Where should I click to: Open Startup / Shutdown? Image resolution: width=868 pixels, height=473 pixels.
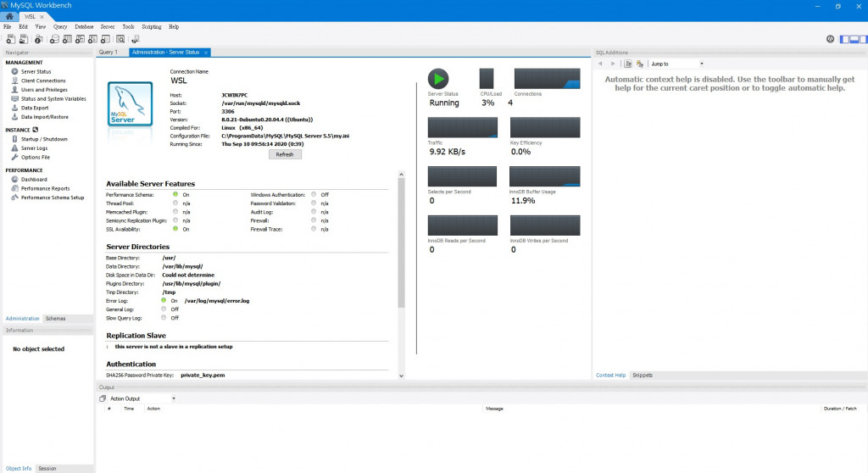(44, 139)
